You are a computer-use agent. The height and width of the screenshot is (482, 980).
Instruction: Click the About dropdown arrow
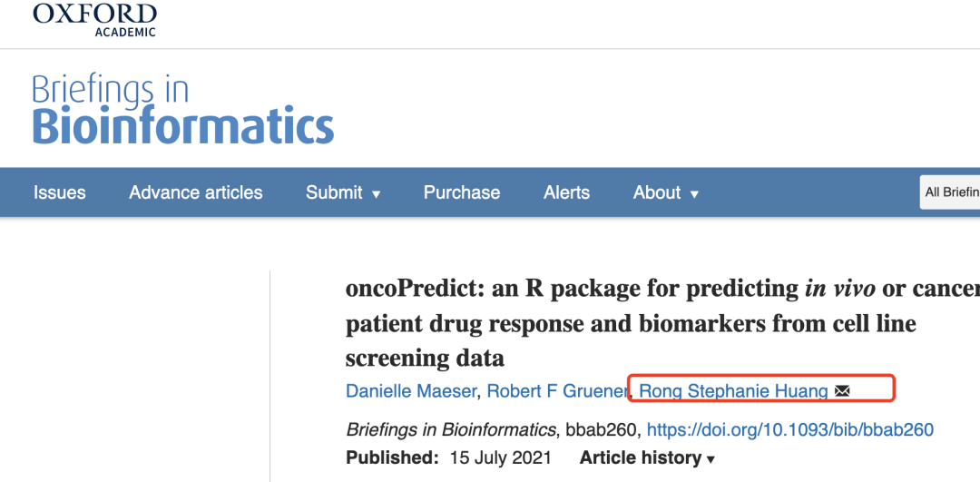pyautogui.click(x=694, y=194)
